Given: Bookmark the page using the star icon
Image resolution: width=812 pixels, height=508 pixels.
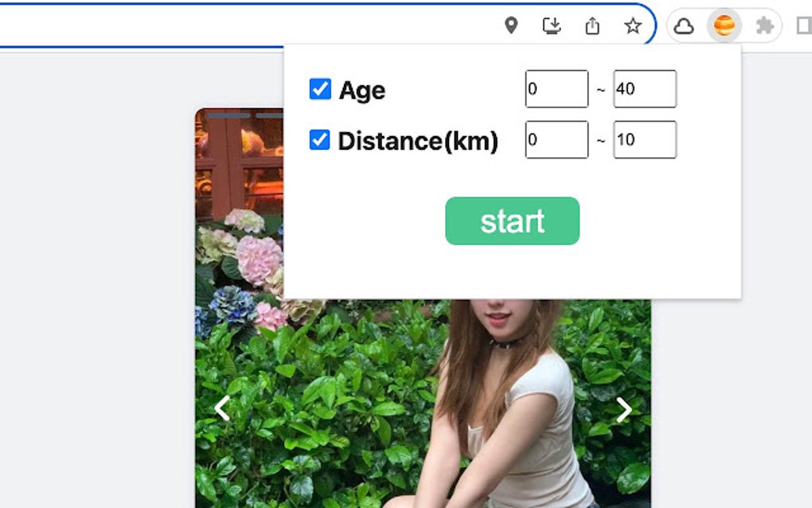Looking at the screenshot, I should click(x=632, y=25).
